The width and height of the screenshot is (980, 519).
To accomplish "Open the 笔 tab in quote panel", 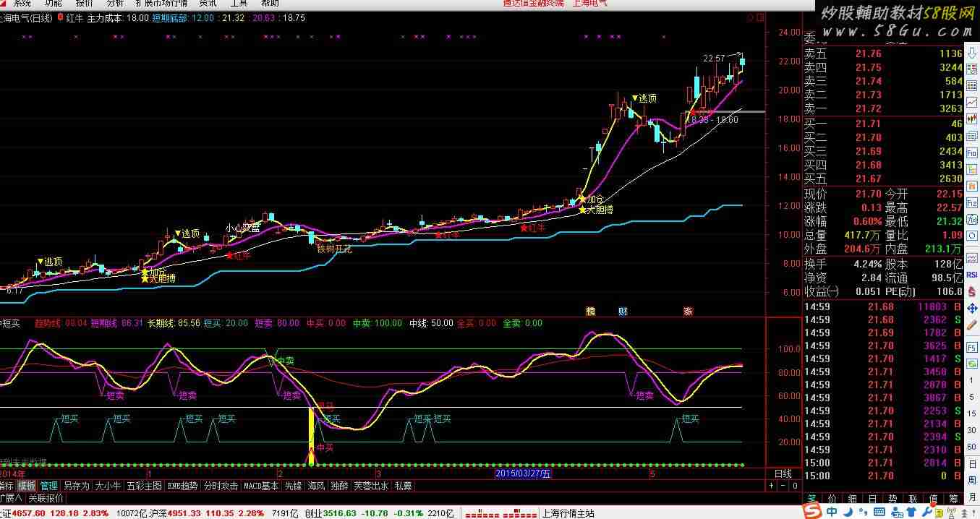I will click(x=811, y=499).
